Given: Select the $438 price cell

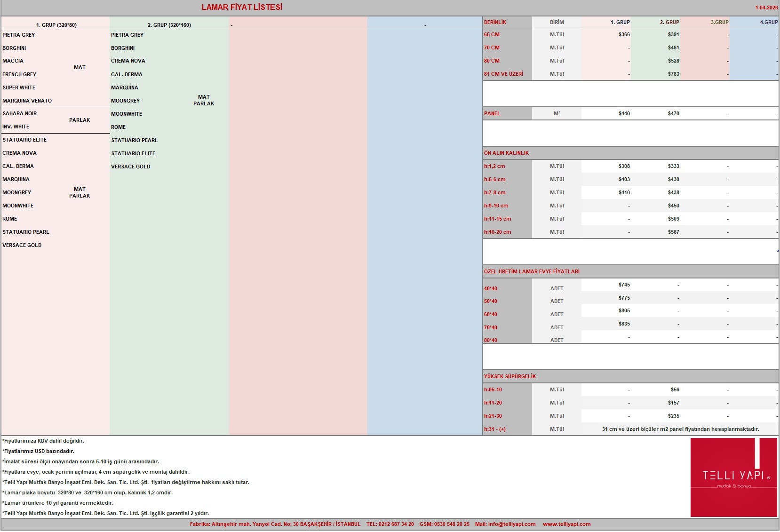Looking at the screenshot, I should click(x=674, y=192).
